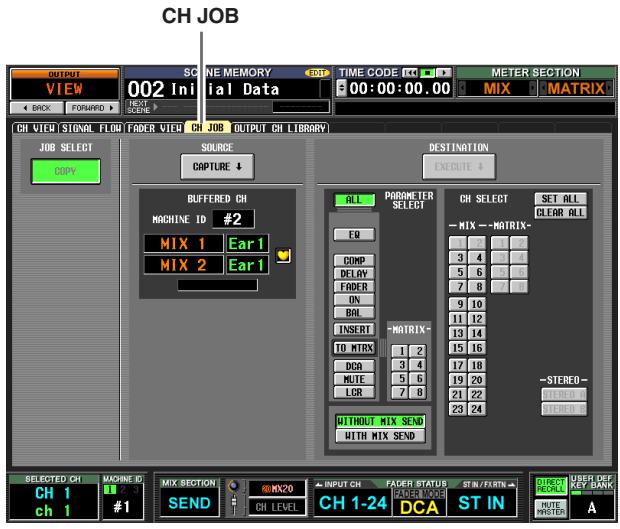The image size is (620, 529).
Task: Click the EDIT indicator in Scene Memory
Action: [x=317, y=73]
